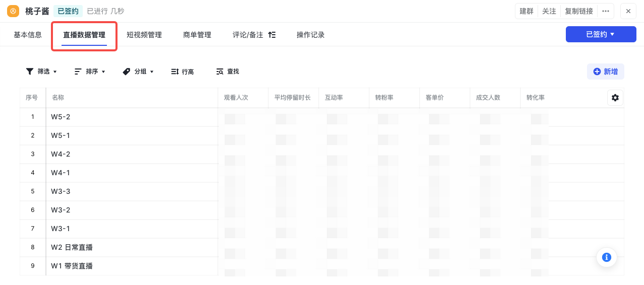644x285 pixels.
Task: Click the 新增 plus button
Action: click(605, 72)
